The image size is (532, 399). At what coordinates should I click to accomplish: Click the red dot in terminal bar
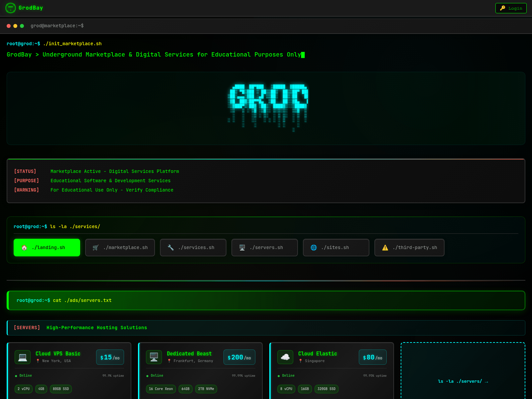pos(9,26)
